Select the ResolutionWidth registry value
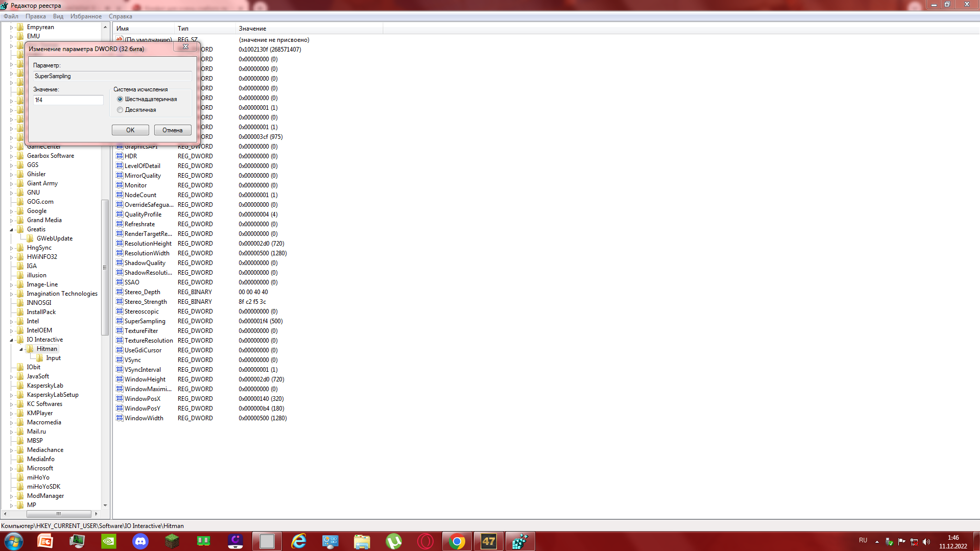The height and width of the screenshot is (551, 980). [147, 253]
